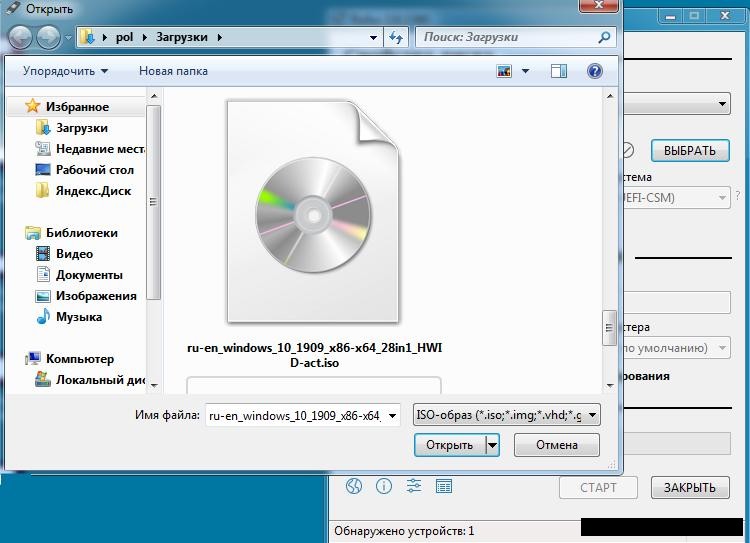Select the pol breadcrumb segment

click(124, 37)
